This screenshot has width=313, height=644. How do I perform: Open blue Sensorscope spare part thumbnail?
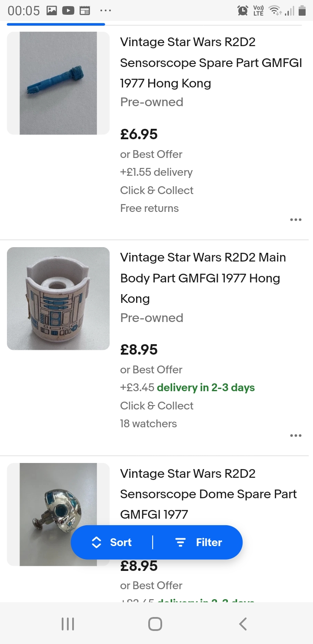pos(58,83)
